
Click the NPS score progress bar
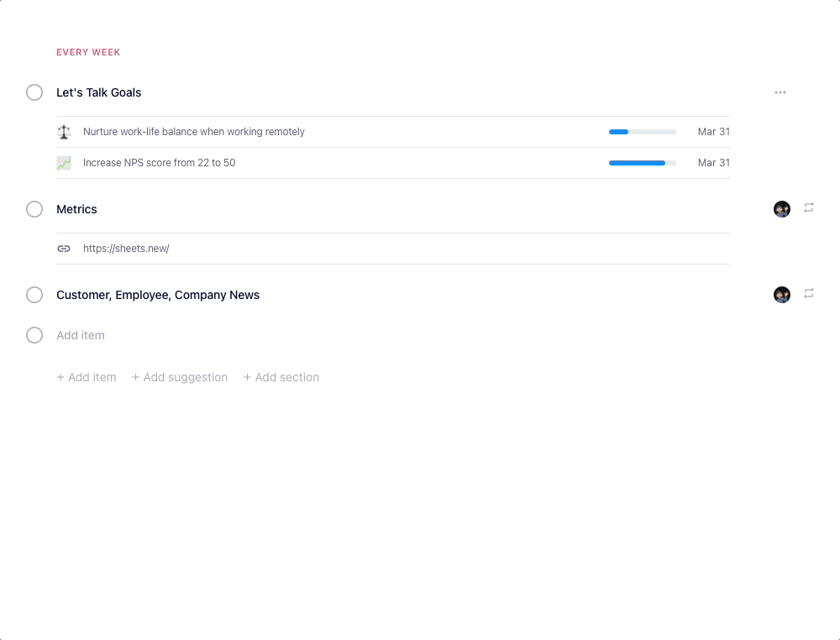click(643, 163)
